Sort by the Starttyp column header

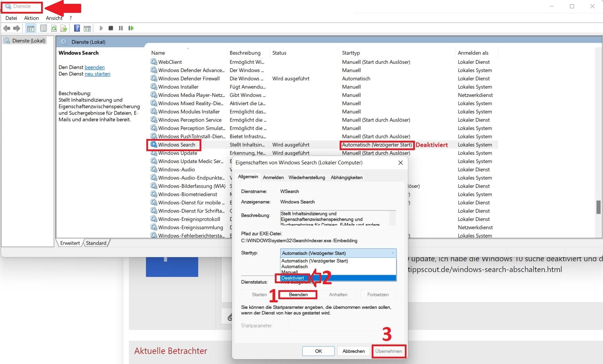click(397, 53)
